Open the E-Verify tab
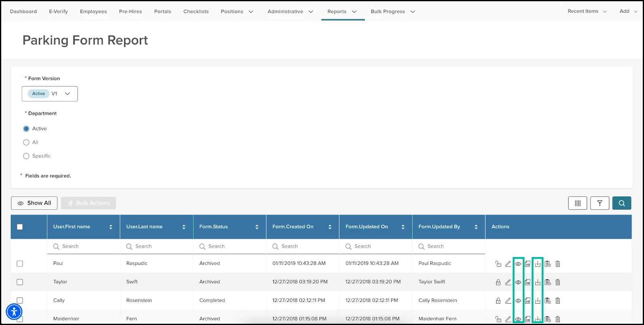644x325 pixels. click(x=59, y=11)
